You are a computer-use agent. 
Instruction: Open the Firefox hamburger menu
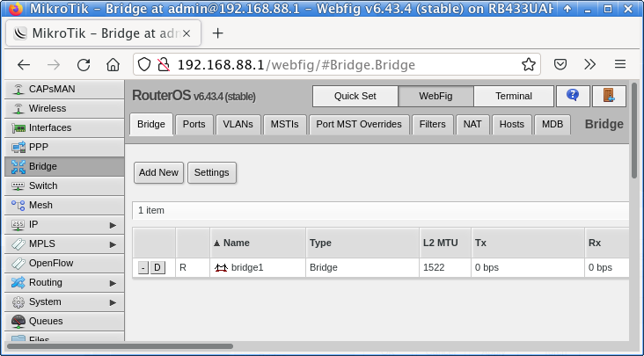[620, 64]
